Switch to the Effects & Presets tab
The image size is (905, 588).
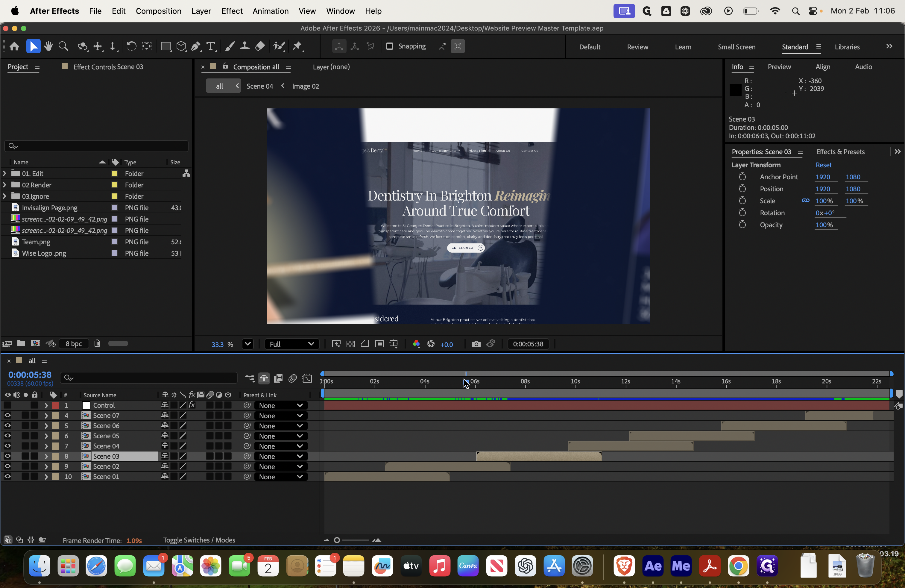[840, 152]
